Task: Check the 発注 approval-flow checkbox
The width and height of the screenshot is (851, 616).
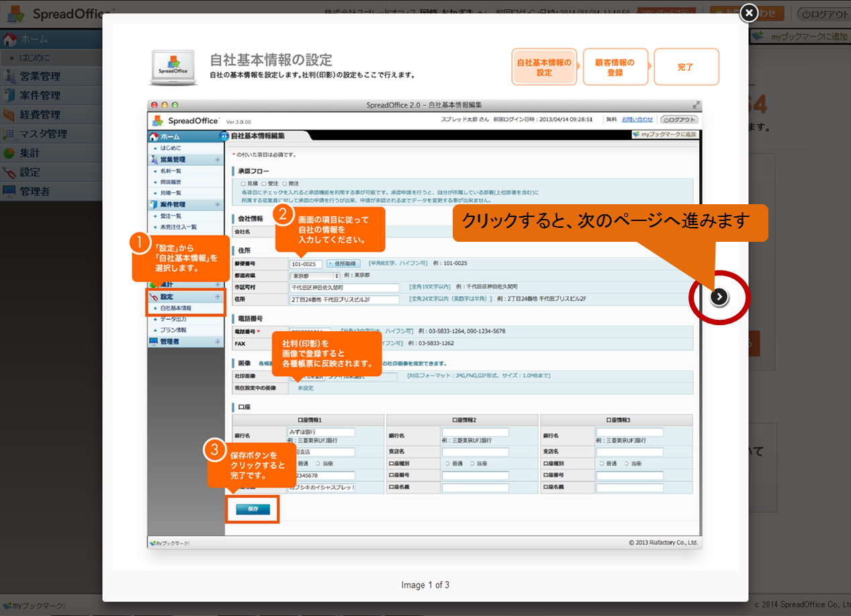Action: (x=285, y=183)
